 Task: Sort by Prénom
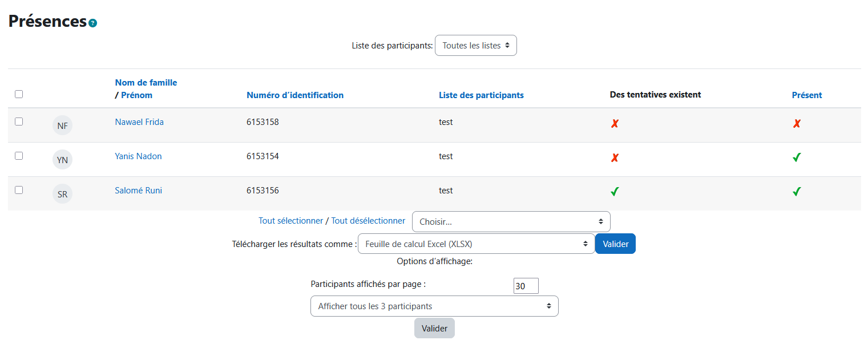[x=137, y=95]
